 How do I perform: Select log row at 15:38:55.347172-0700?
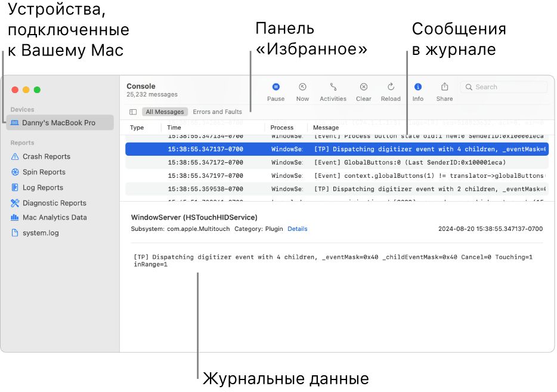337,162
